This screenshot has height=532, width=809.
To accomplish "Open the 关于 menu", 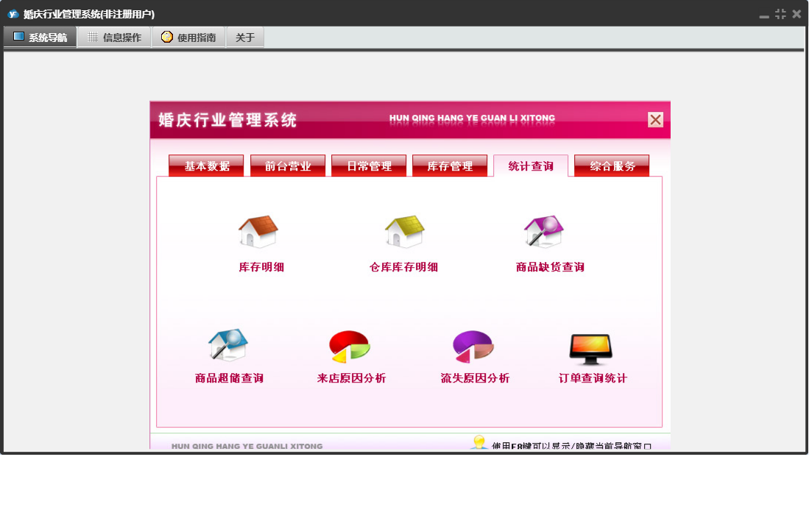I will (245, 38).
